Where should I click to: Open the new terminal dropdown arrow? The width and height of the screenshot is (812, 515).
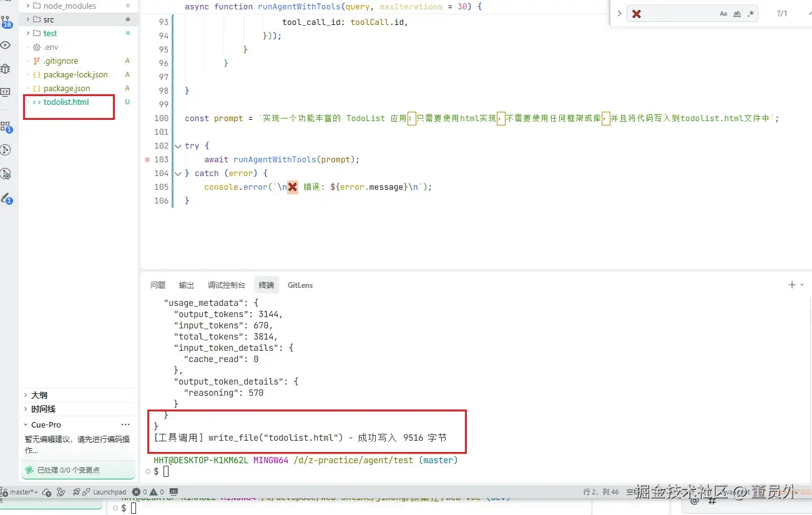point(802,285)
